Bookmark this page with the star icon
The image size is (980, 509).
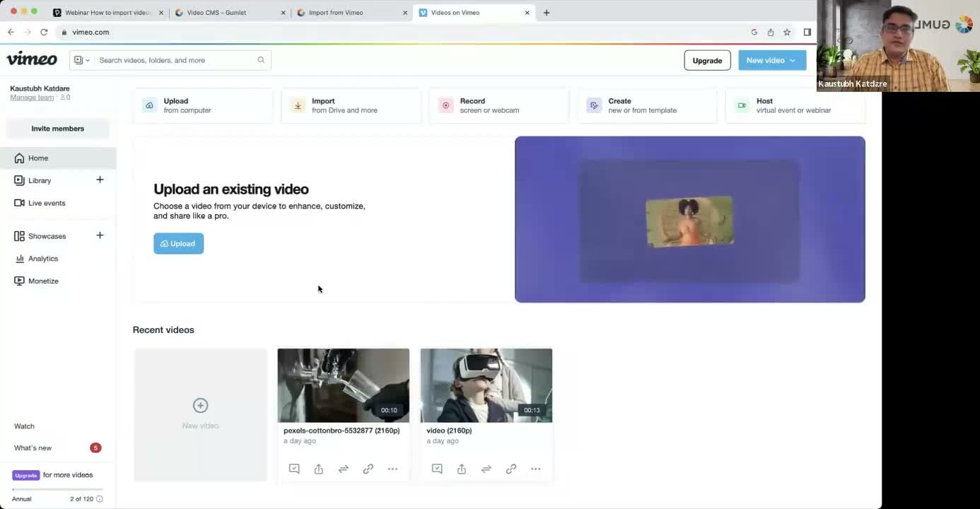click(786, 32)
